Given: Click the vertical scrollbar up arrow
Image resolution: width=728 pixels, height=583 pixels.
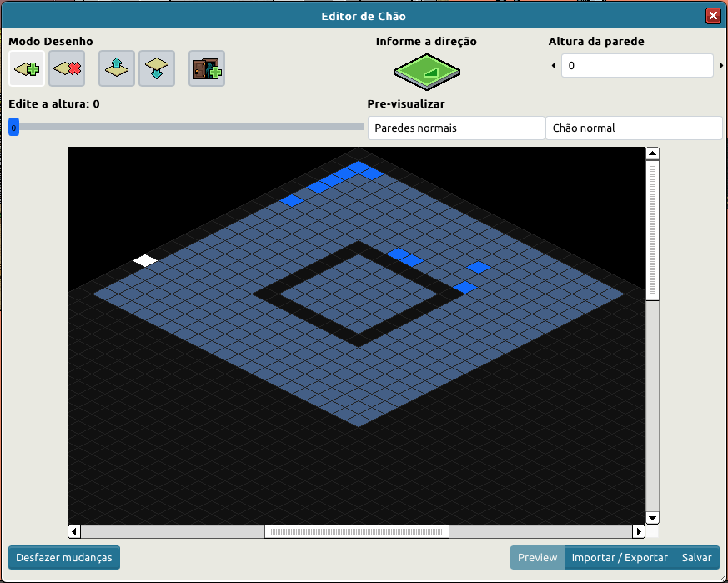Looking at the screenshot, I should tap(652, 153).
